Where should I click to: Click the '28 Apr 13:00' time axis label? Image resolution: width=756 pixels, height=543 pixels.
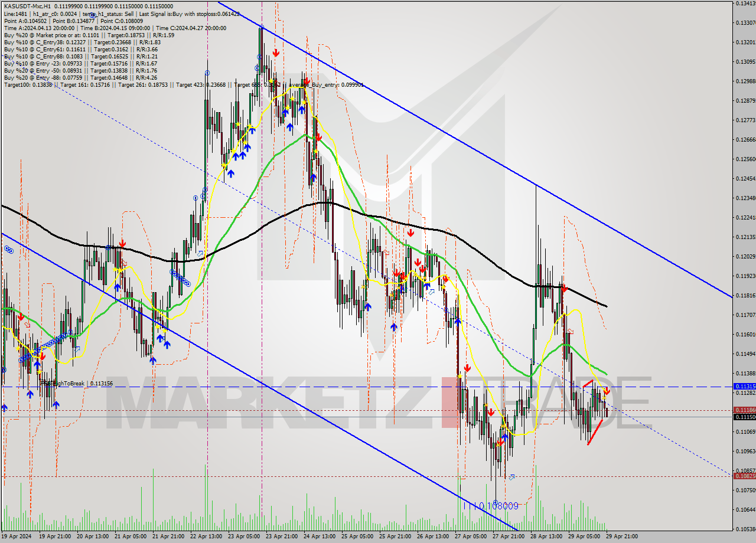546,537
